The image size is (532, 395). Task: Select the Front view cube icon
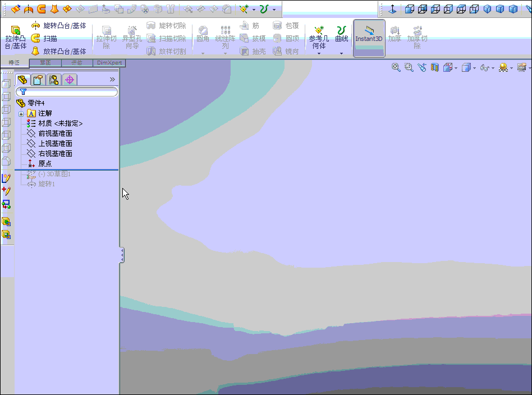(x=410, y=9)
